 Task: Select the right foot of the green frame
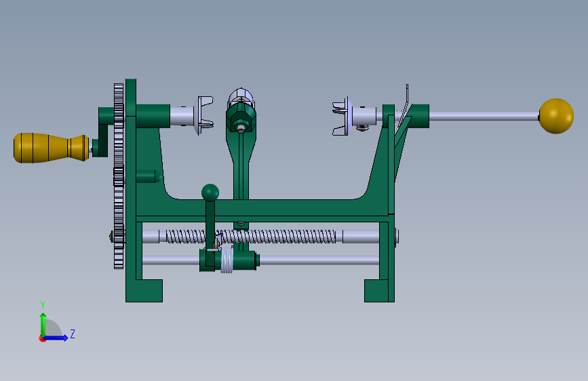pos(378,291)
